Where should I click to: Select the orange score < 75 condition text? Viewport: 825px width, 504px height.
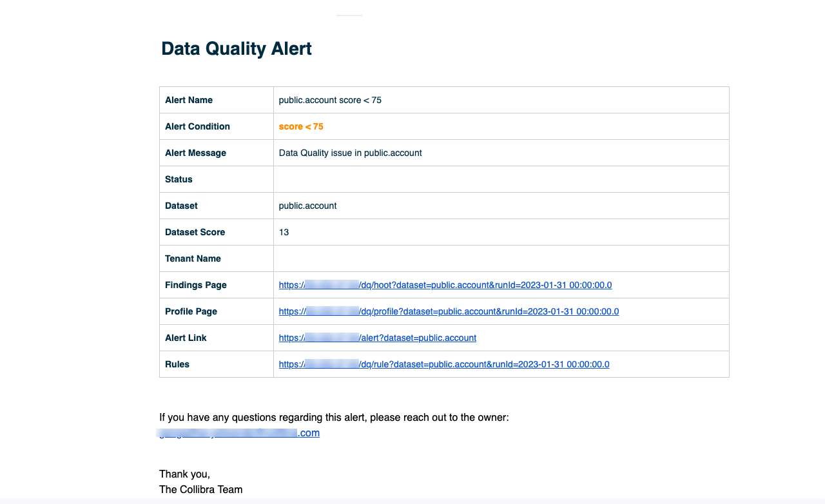click(x=301, y=126)
